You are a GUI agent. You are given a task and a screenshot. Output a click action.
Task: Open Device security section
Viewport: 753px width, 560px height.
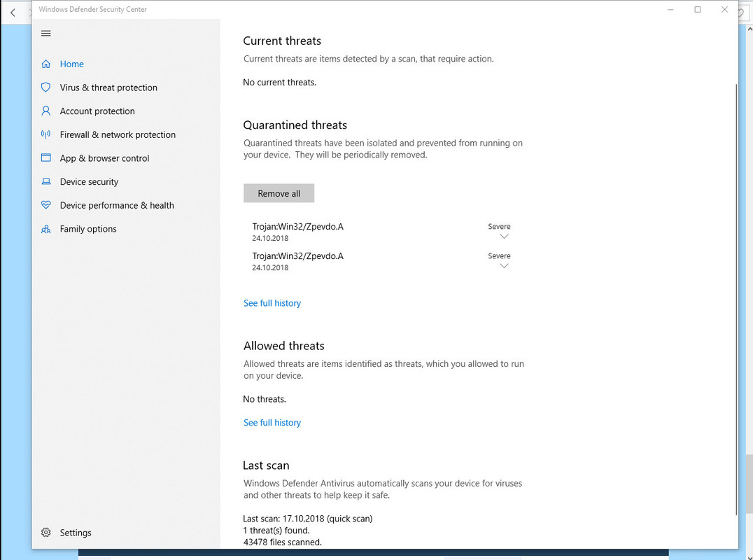[x=89, y=181]
